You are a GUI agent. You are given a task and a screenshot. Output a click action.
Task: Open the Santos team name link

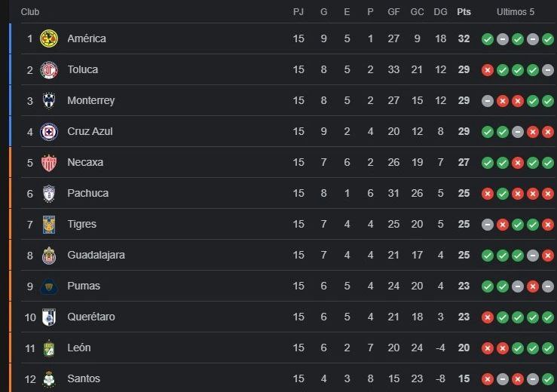[x=84, y=378]
